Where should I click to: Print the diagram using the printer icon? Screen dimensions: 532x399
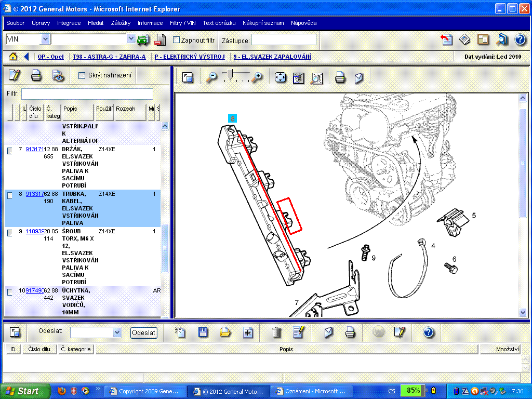pos(340,78)
